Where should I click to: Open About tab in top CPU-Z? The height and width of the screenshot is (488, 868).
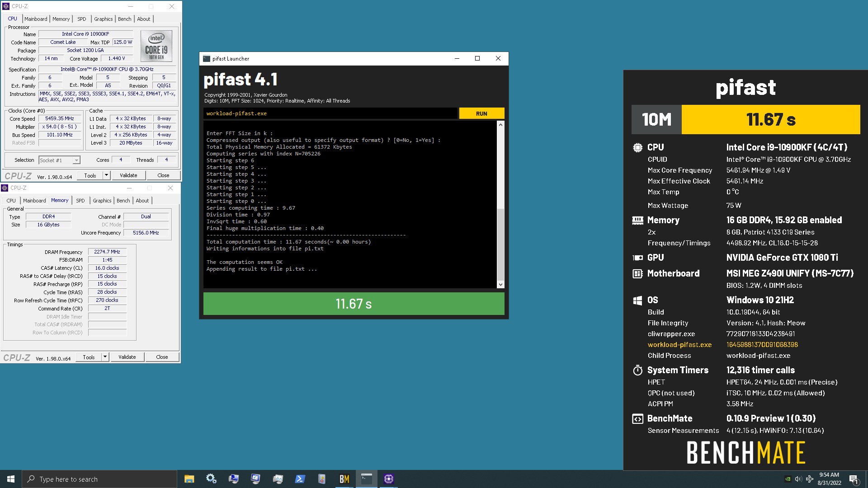click(144, 19)
